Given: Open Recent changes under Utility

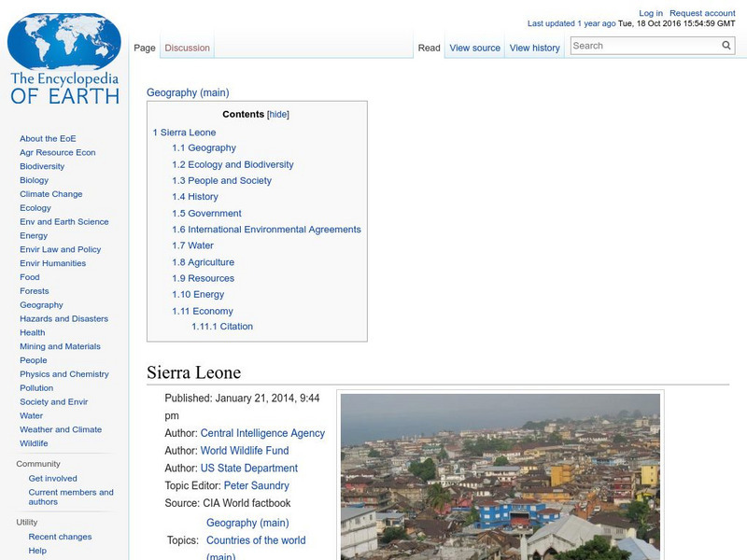Looking at the screenshot, I should (x=60, y=537).
